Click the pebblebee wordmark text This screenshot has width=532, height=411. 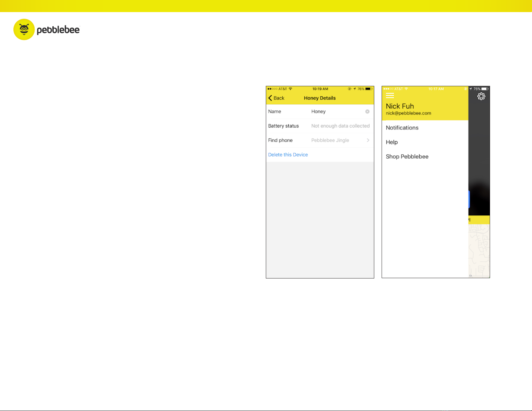58,30
